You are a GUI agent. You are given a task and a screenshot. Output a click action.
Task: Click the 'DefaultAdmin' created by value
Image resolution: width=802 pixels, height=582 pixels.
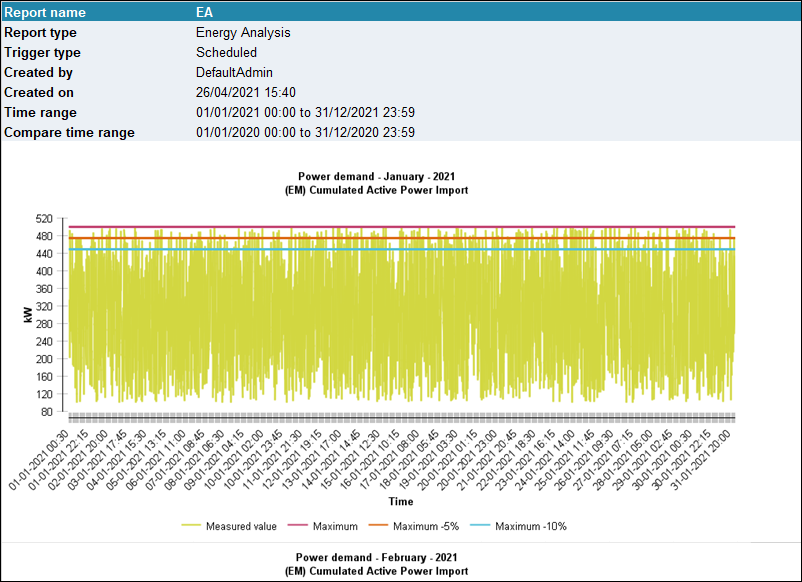[234, 73]
